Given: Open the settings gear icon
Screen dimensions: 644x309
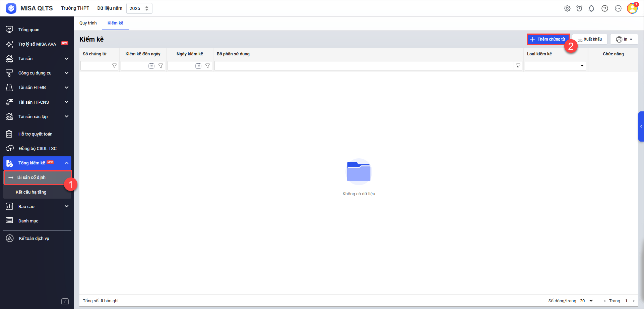Looking at the screenshot, I should click(567, 8).
